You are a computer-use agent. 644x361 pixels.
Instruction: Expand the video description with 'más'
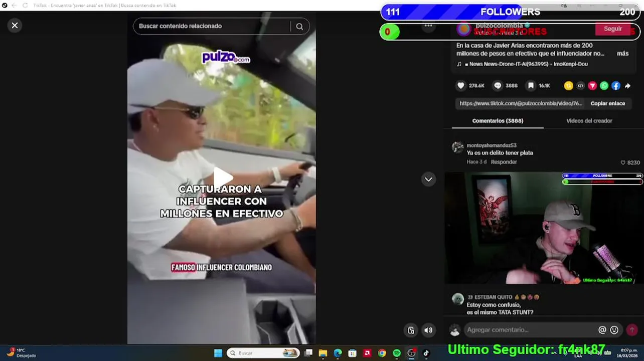[x=622, y=53]
